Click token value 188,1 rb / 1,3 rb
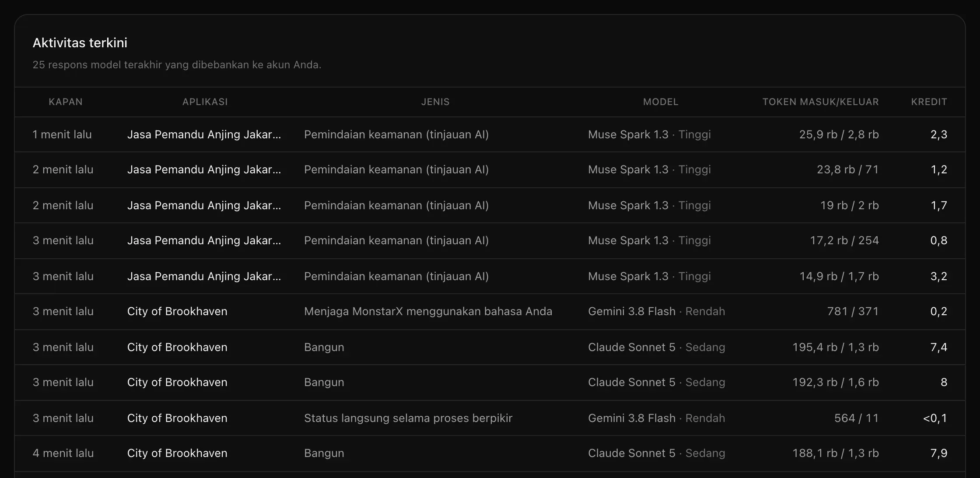 (x=836, y=453)
